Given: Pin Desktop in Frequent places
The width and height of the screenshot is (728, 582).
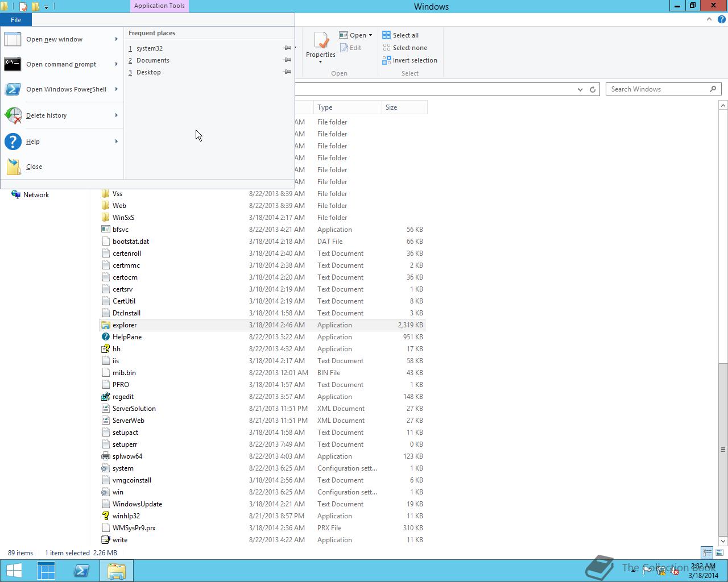Looking at the screenshot, I should pyautogui.click(x=287, y=72).
